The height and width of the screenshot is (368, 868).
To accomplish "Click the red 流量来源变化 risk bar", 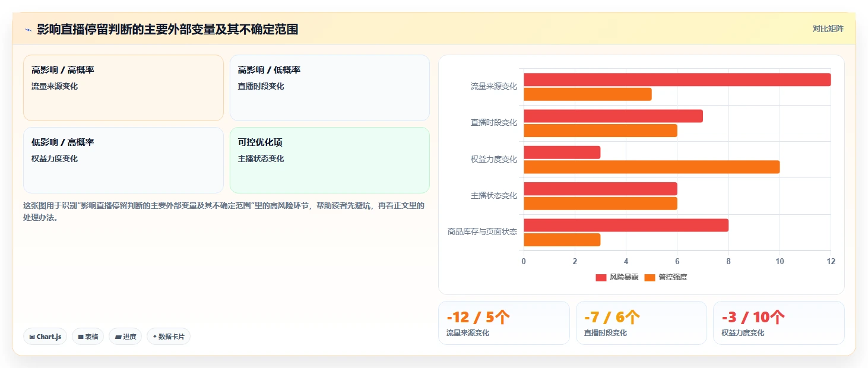I will click(x=677, y=80).
